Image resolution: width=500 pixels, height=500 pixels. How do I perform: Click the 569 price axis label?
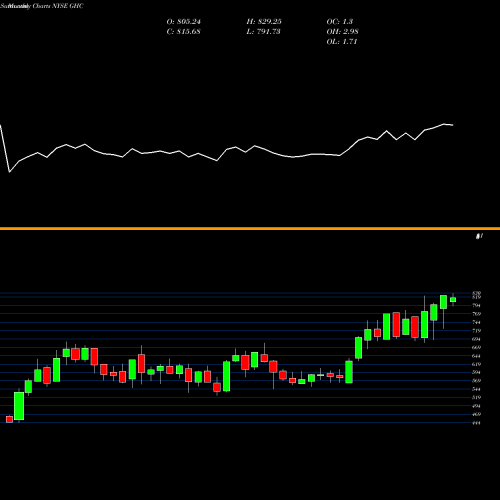coord(476,381)
